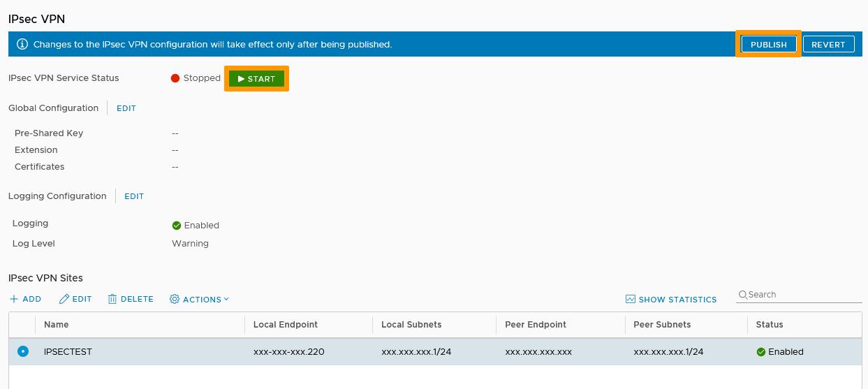Click the green Enabled check icon for Logging
868x389 pixels.
coord(177,226)
